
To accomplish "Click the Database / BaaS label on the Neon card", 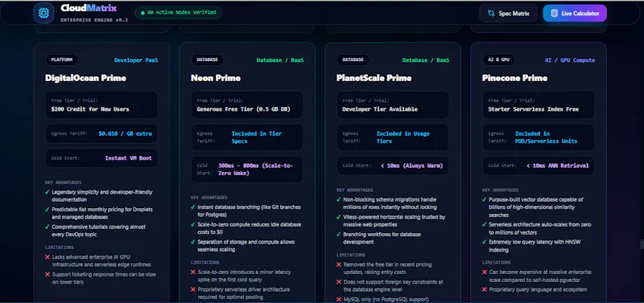I will point(280,60).
